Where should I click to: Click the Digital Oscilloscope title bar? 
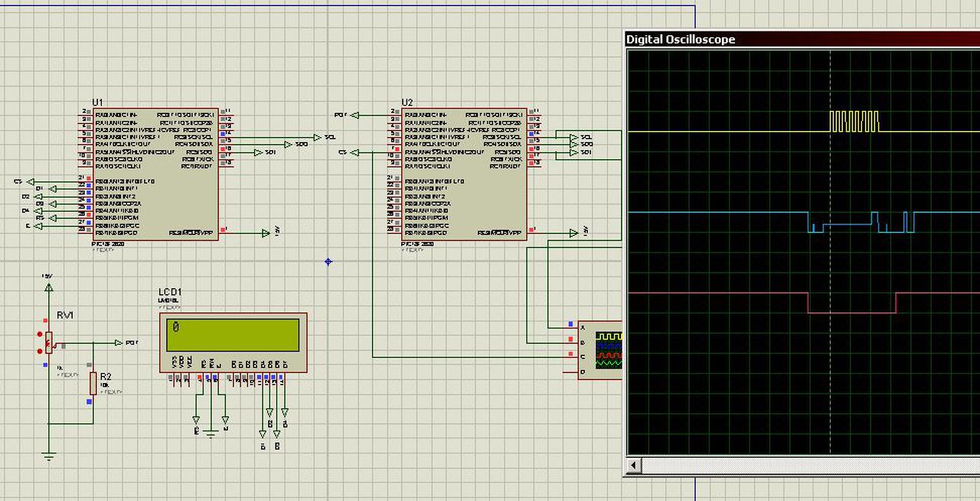pos(802,39)
